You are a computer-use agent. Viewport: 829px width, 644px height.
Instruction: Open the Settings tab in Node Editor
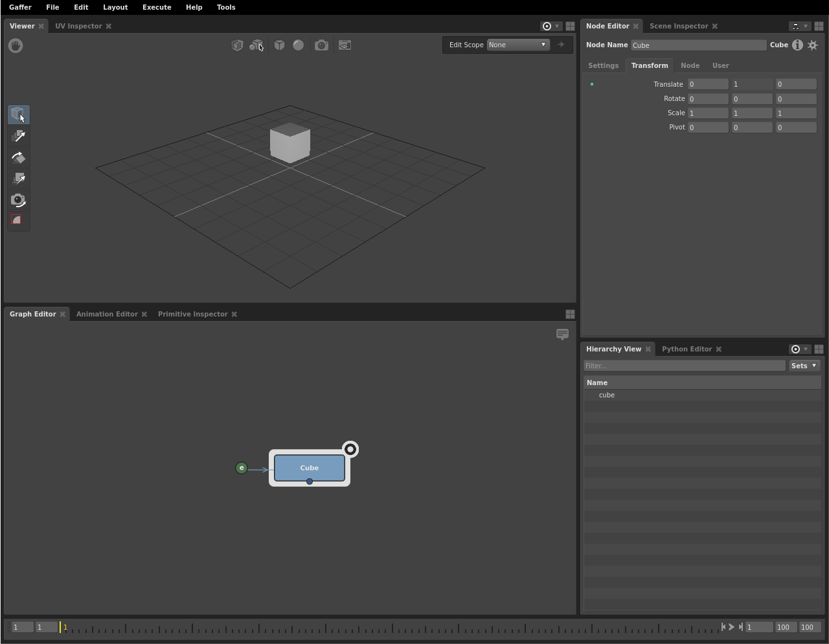pos(603,65)
